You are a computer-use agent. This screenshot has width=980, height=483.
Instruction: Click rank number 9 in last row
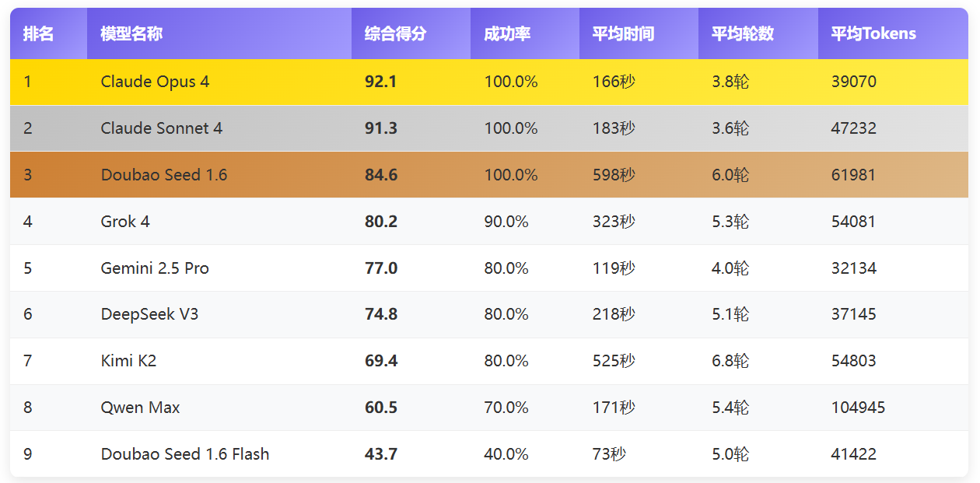pos(28,454)
